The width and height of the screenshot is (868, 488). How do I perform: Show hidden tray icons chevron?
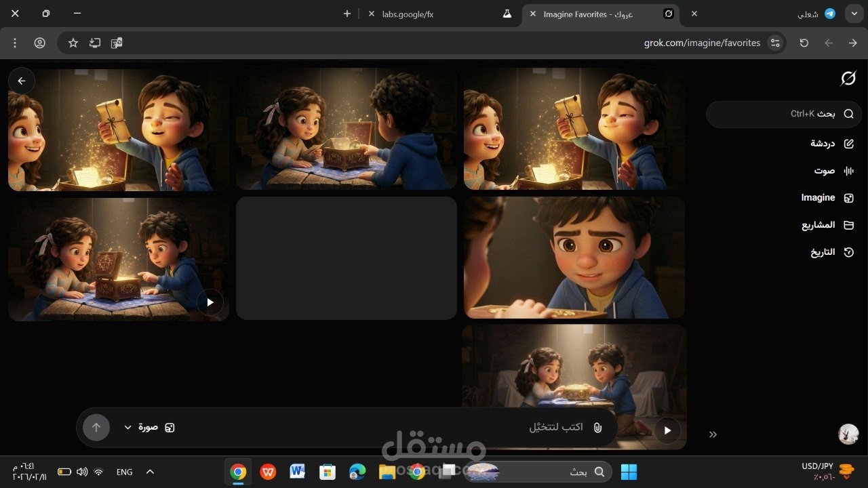click(150, 472)
